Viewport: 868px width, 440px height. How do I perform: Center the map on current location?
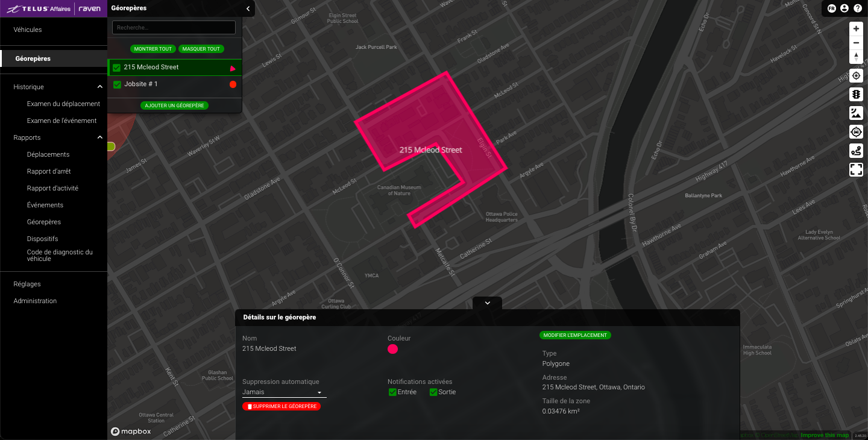(x=856, y=75)
